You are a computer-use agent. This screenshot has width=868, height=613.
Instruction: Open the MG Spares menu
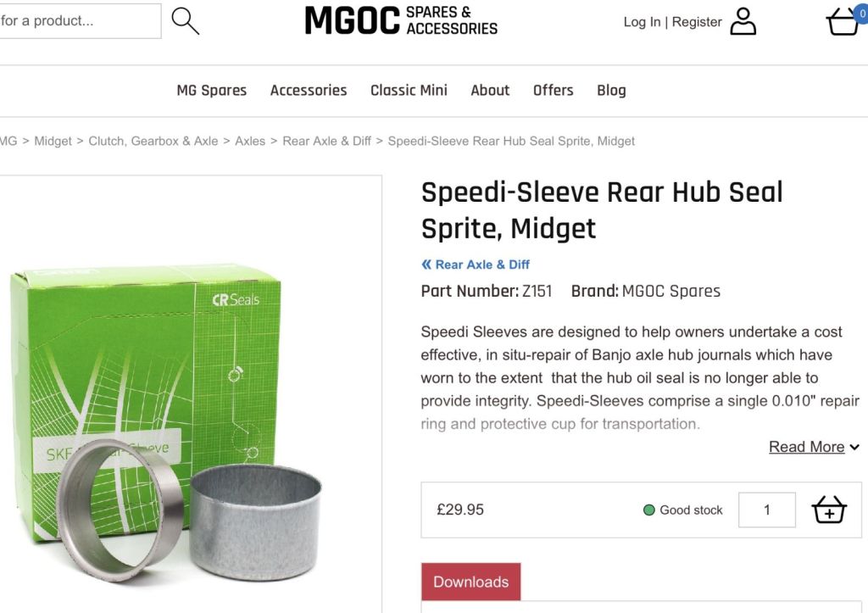(211, 90)
